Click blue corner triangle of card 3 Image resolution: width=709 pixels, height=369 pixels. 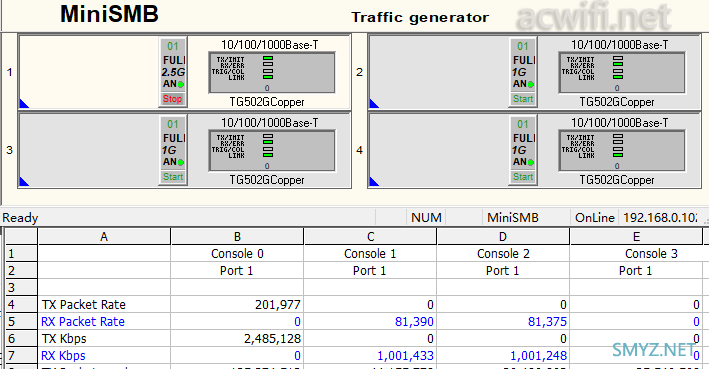(x=24, y=182)
